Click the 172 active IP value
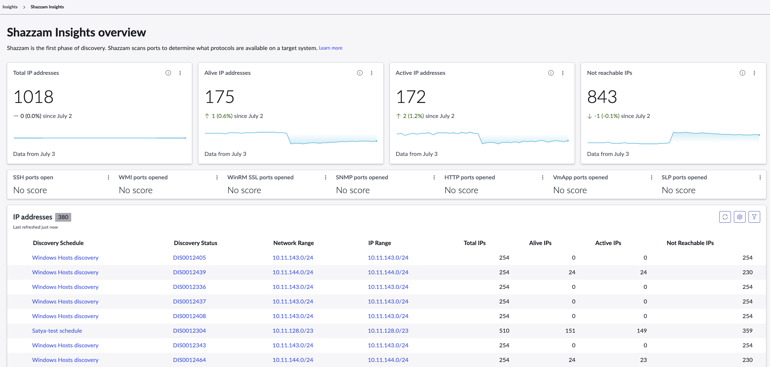Screen dimensions: 770x367 [411, 97]
